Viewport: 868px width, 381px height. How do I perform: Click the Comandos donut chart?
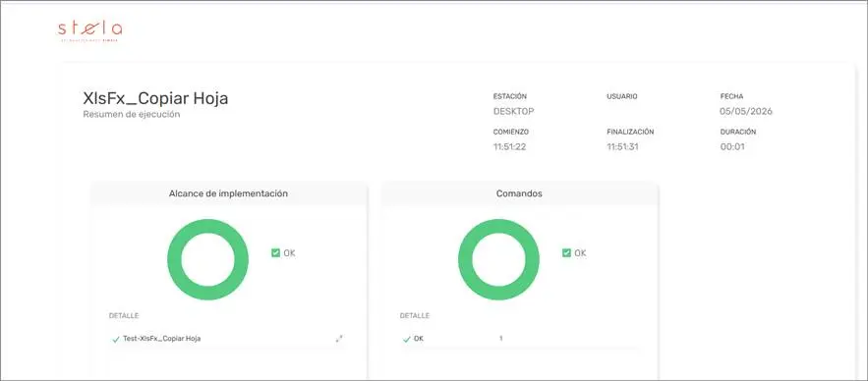pos(498,259)
